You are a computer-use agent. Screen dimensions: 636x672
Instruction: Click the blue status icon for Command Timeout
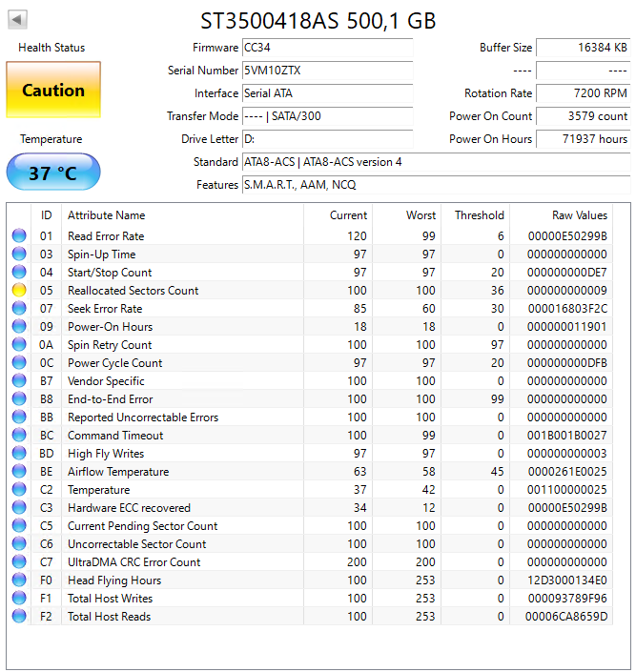point(19,435)
